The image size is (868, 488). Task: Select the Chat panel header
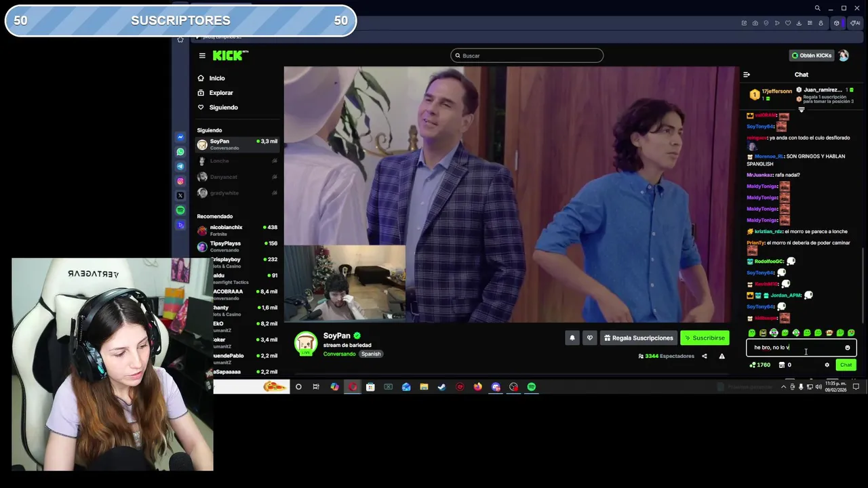point(802,75)
